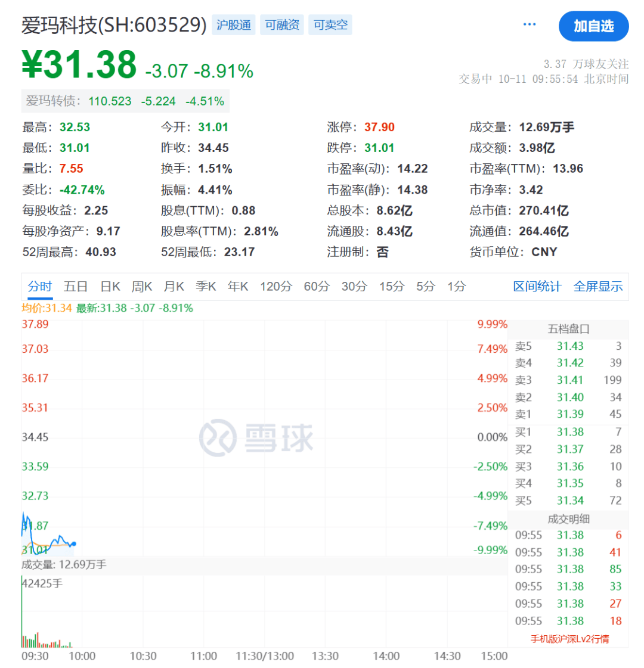Screen dimensions: 644x668
Task: Click the 卖1 order row at 31.39
Action: pos(568,414)
